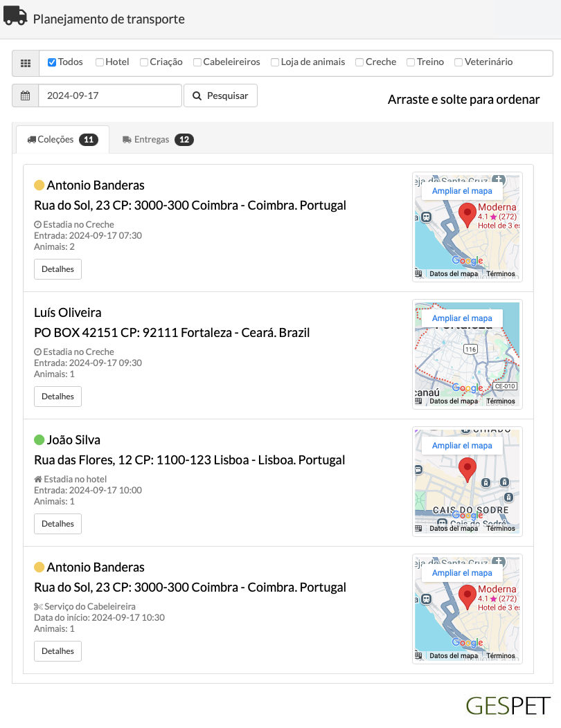Click the Pesquisar button
Viewport: 561px width, 728px height.
[x=220, y=95]
